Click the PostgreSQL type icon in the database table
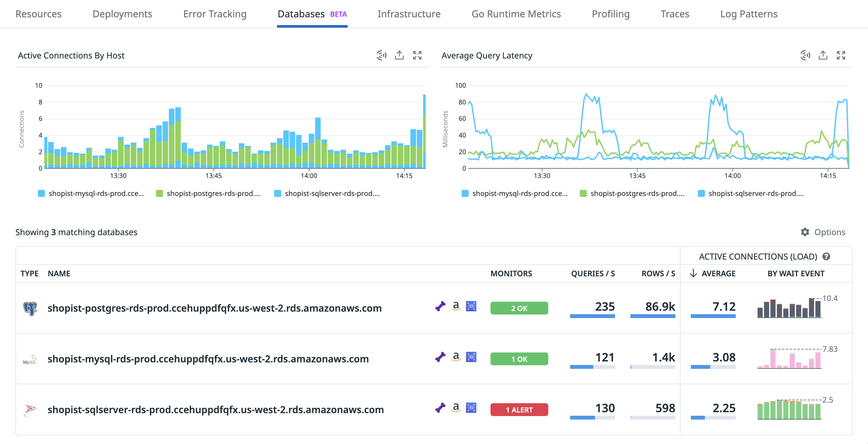The width and height of the screenshot is (868, 444). pyautogui.click(x=30, y=307)
